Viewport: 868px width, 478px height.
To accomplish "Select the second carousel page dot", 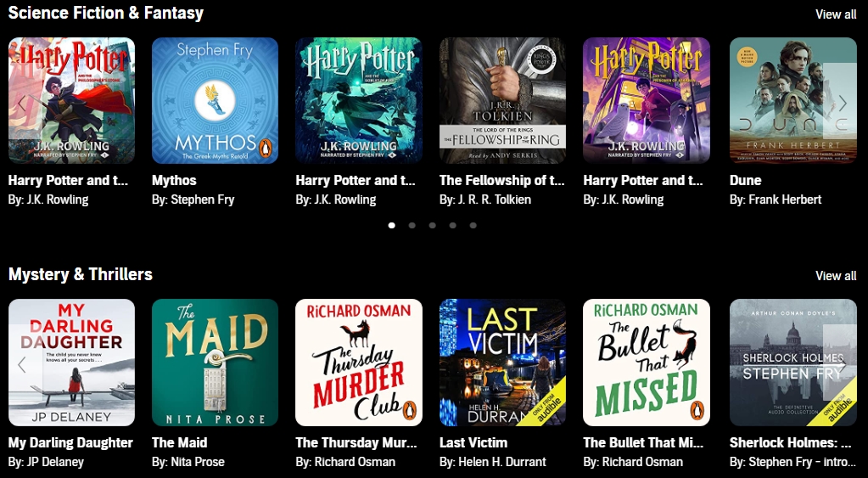I will tap(412, 226).
